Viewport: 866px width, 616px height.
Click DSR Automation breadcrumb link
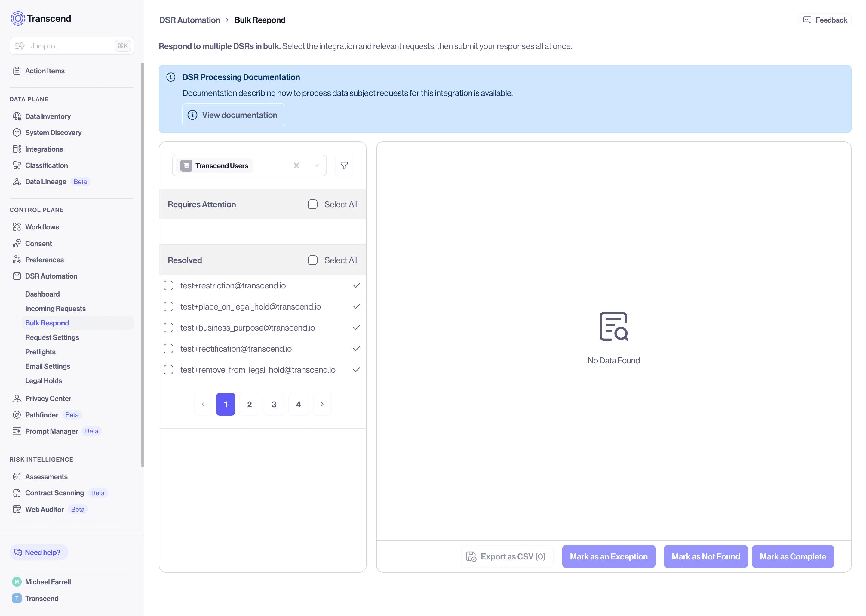point(189,20)
